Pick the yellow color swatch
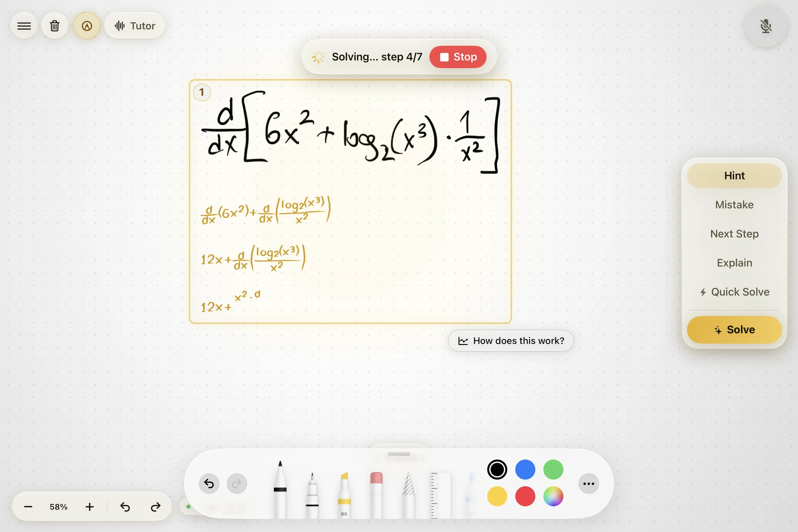Screen dimensions: 798x532 click(x=497, y=497)
